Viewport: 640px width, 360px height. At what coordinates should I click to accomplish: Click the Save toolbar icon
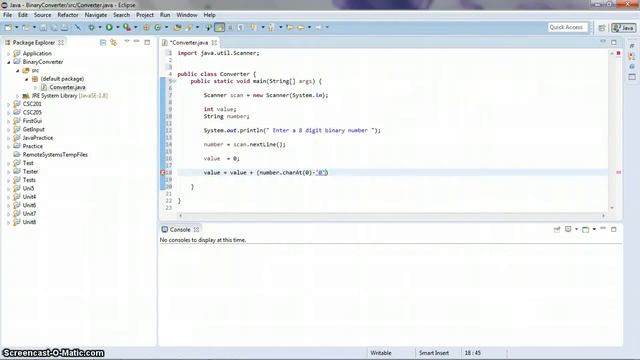[x=43, y=27]
